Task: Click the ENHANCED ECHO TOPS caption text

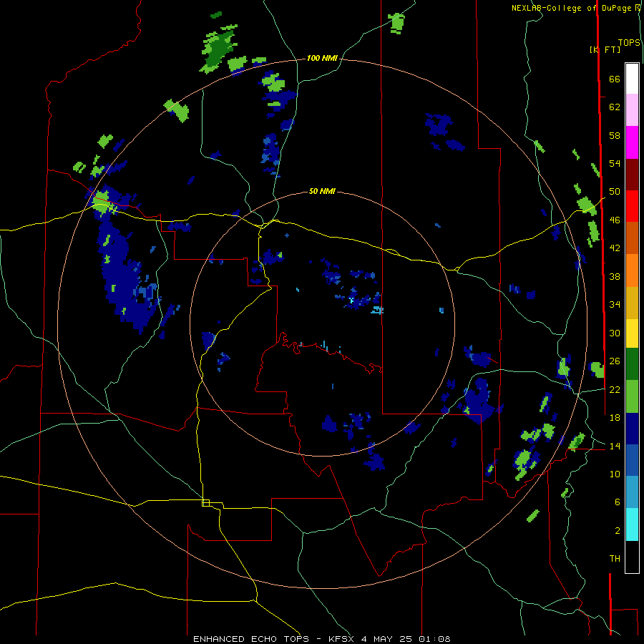Action: (251, 639)
